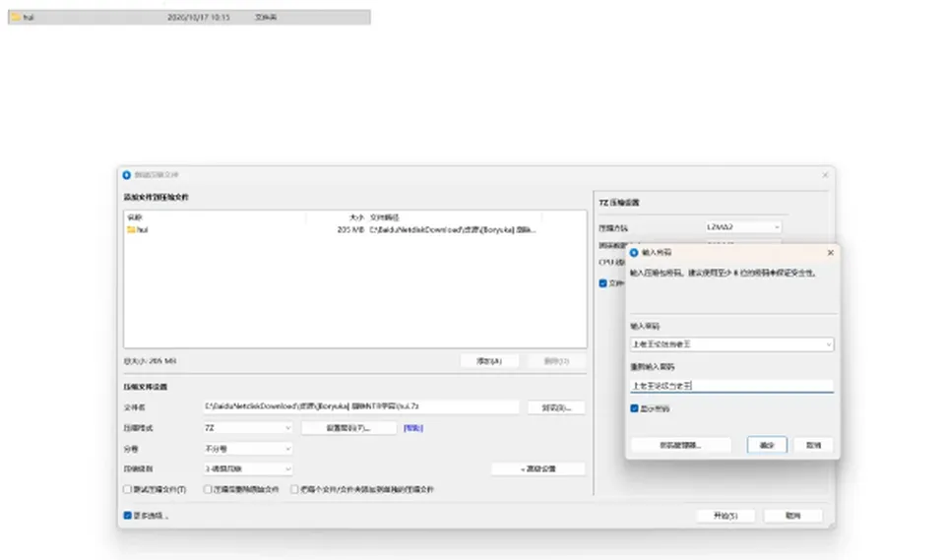Open the split volume dropdown
This screenshot has width=945, height=560.
pyautogui.click(x=248, y=449)
